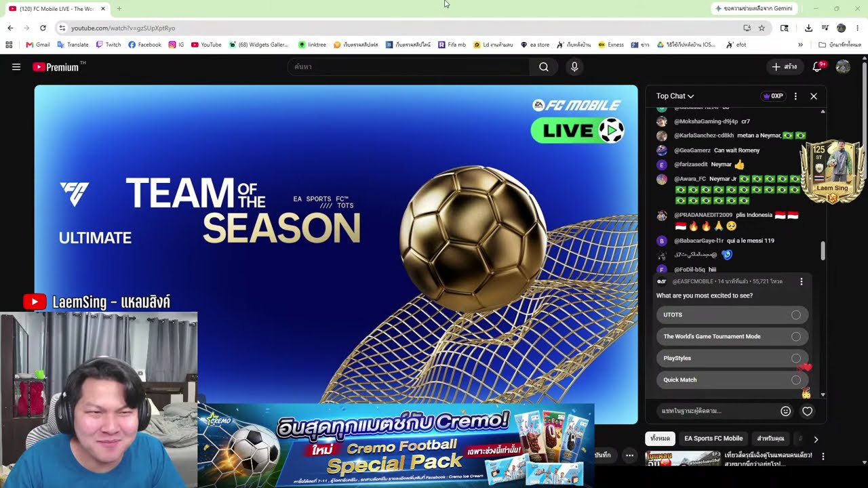Select the Quick Match poll option
The height and width of the screenshot is (488, 868).
[732, 380]
